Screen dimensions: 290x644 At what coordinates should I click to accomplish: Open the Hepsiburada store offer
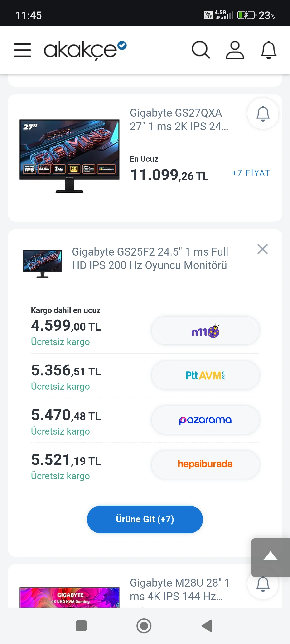pos(205,464)
